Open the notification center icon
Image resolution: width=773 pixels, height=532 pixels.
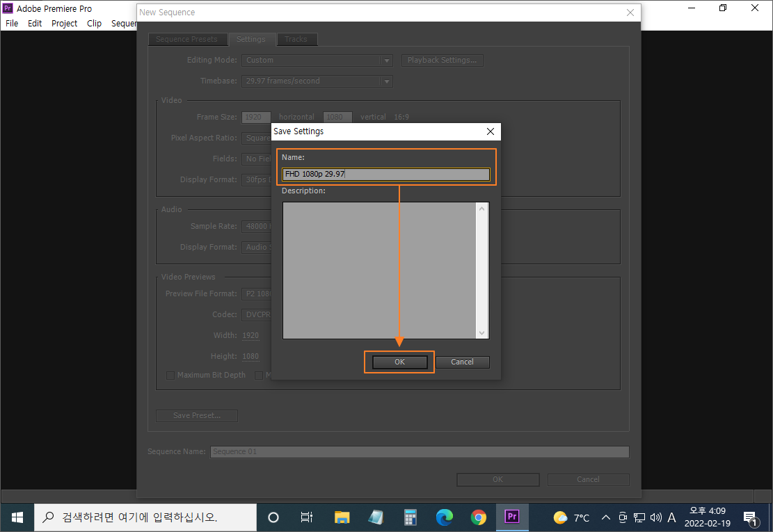click(x=751, y=517)
